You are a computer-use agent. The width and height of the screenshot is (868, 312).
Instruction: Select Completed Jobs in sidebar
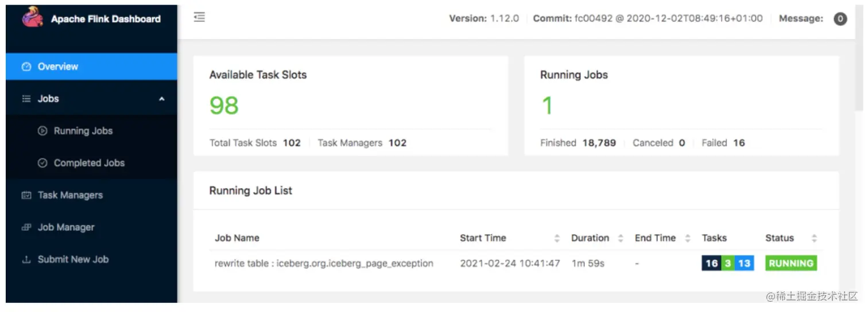pyautogui.click(x=89, y=163)
